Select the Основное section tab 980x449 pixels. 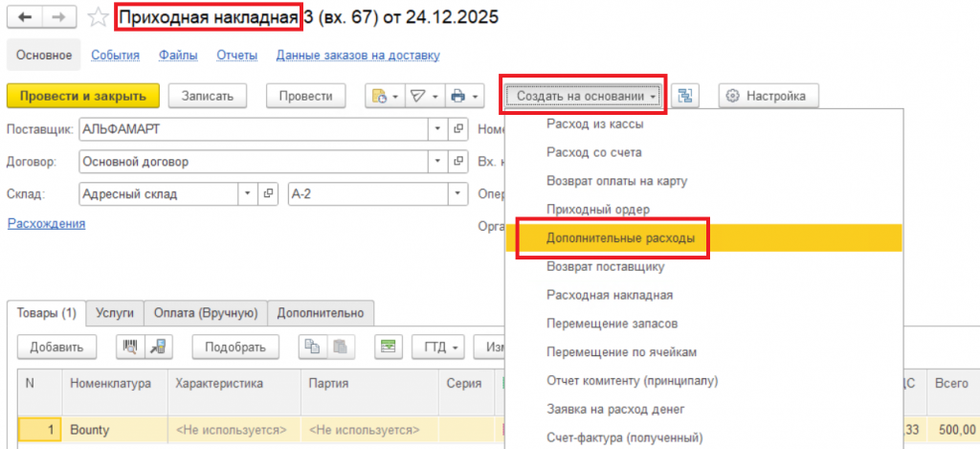tap(44, 55)
